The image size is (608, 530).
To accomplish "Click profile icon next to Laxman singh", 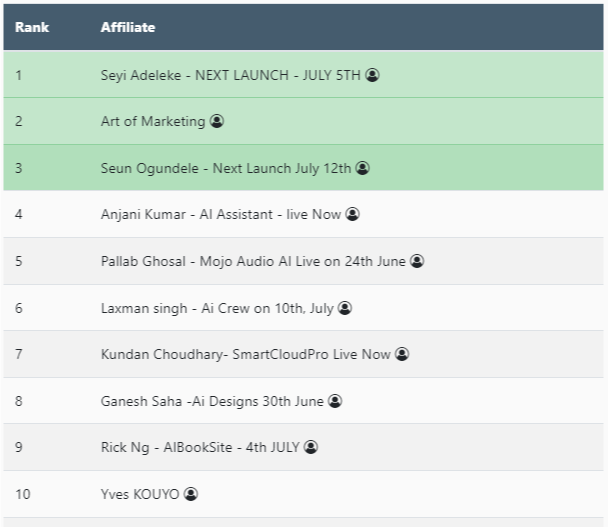I will point(345,308).
